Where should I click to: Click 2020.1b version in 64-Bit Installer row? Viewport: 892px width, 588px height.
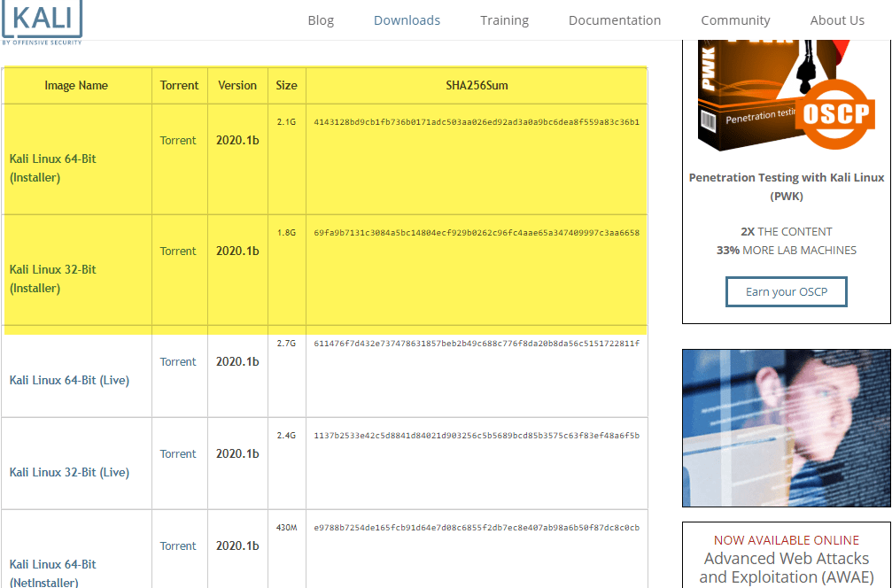237,141
